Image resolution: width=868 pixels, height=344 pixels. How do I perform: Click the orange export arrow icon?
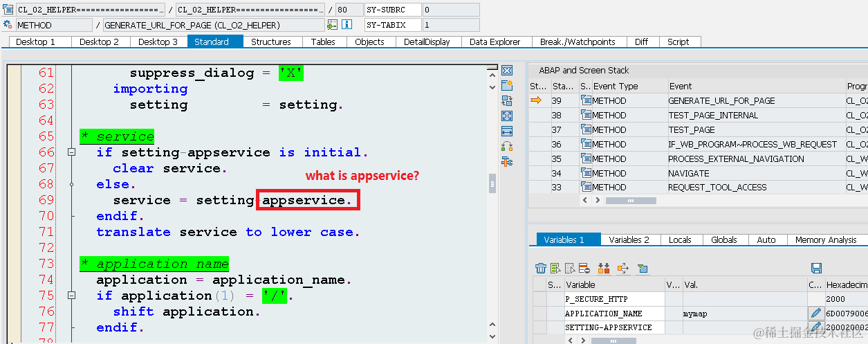(622, 268)
